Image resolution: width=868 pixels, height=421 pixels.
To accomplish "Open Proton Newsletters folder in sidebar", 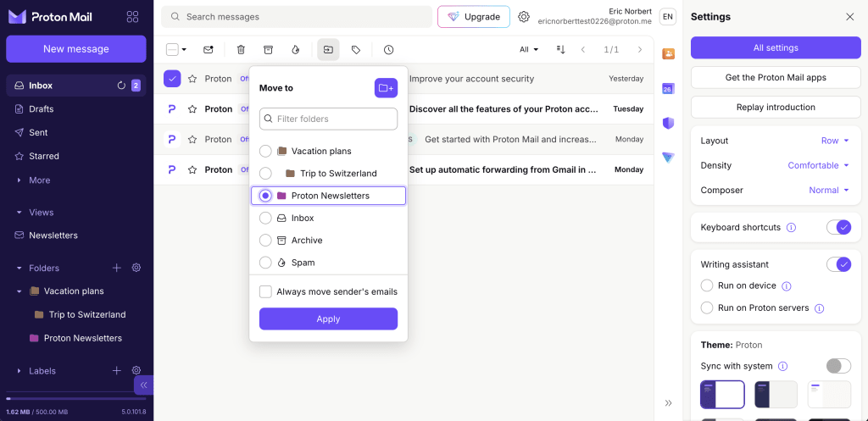I will tap(75, 338).
